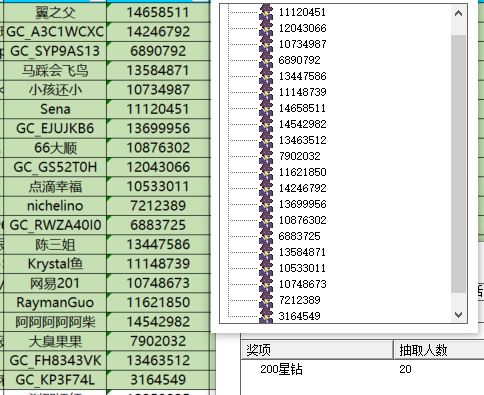Select tree entry 13447586 in winner list
Viewport: 484px width, 395px height.
pyautogui.click(x=302, y=76)
